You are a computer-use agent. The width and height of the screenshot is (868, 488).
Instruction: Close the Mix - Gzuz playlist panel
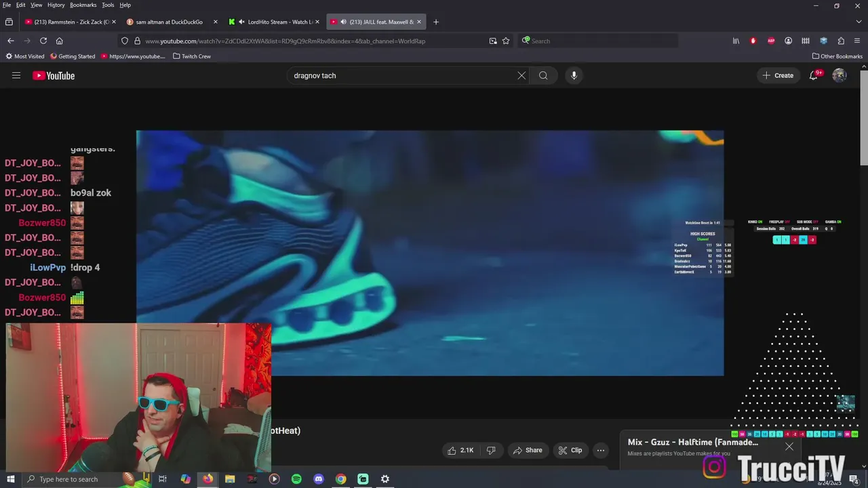[789, 446]
